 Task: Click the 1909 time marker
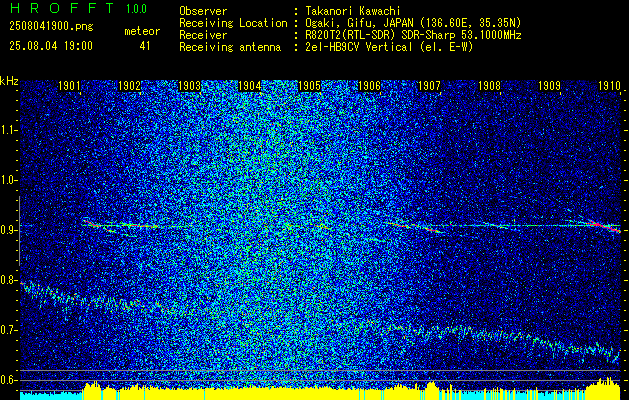(549, 85)
